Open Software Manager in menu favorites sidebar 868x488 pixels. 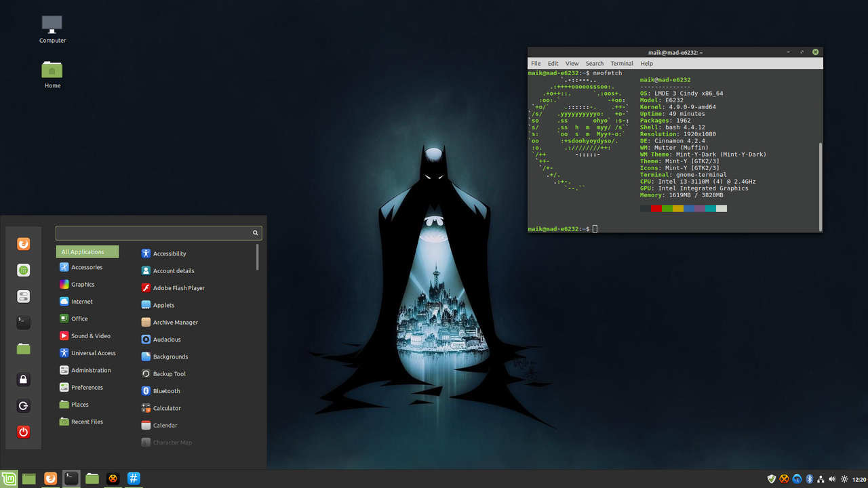[x=24, y=270]
